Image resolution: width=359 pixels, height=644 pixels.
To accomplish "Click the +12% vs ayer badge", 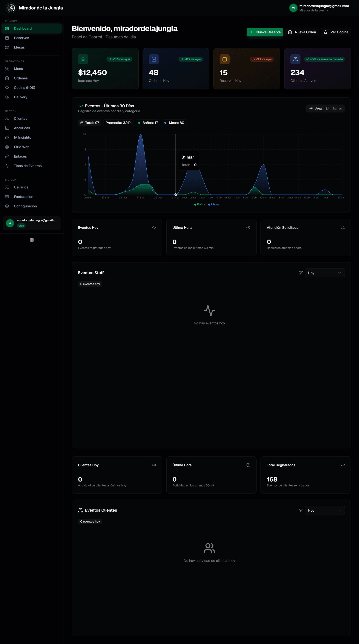I will pos(119,59).
